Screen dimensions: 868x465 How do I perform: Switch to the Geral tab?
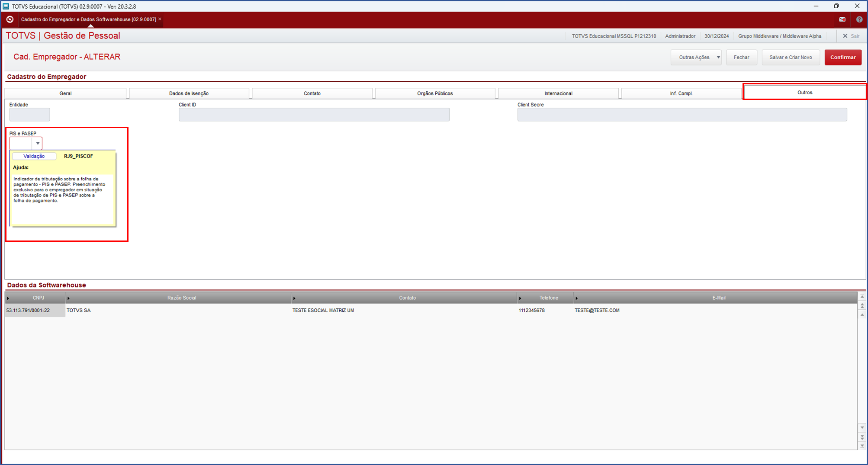point(65,93)
